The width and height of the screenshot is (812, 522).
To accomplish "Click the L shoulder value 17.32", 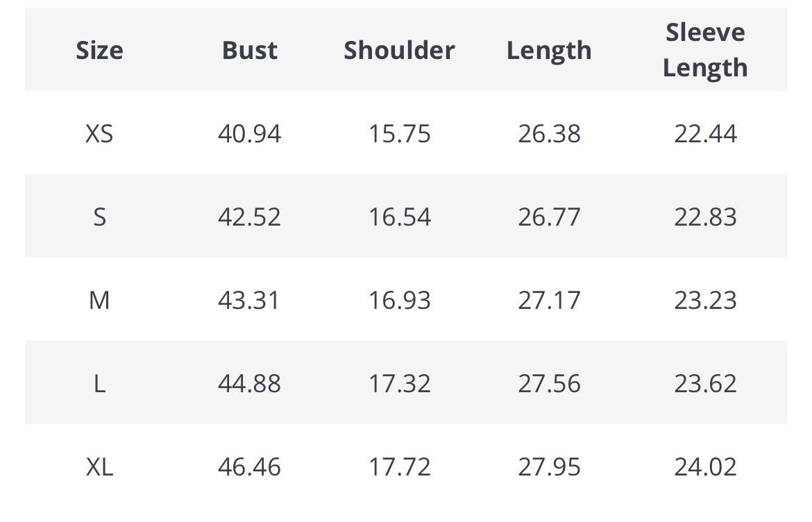I will coord(399,383).
